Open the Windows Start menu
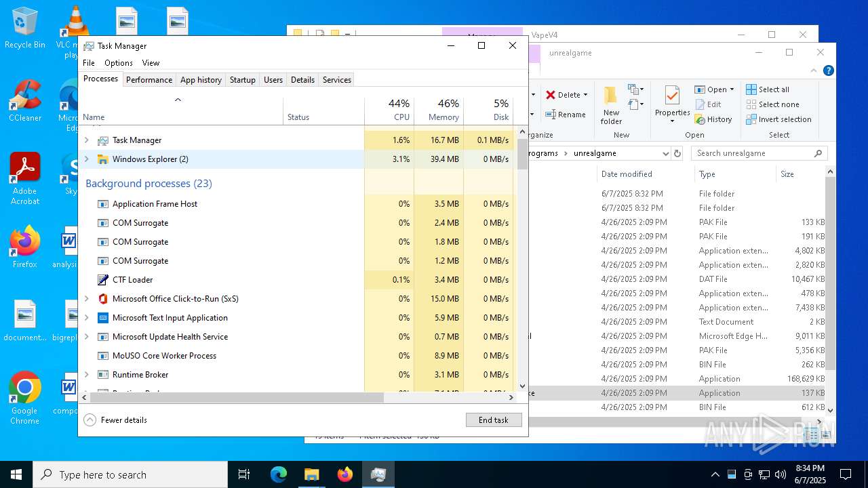The height and width of the screenshot is (488, 868). point(16,474)
